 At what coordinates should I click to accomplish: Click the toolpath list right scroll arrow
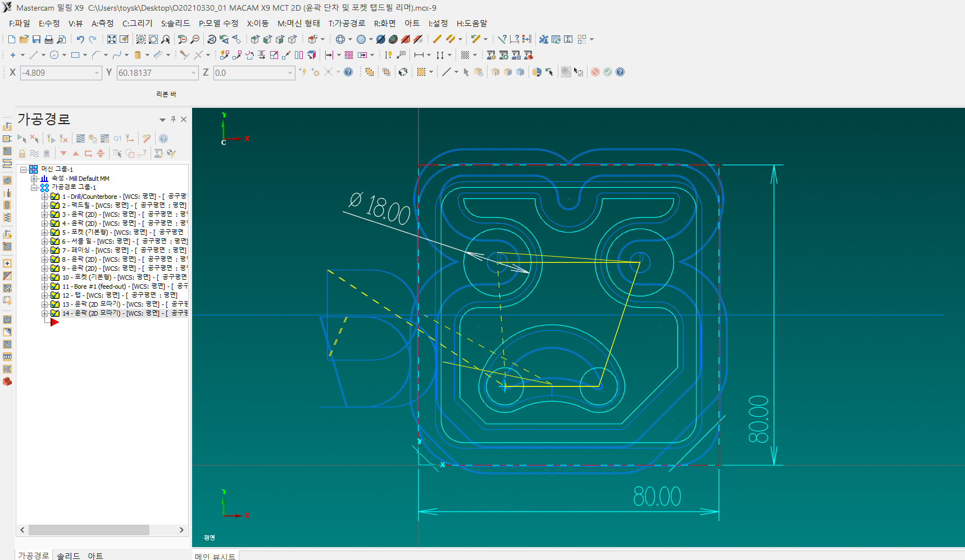coord(181,530)
